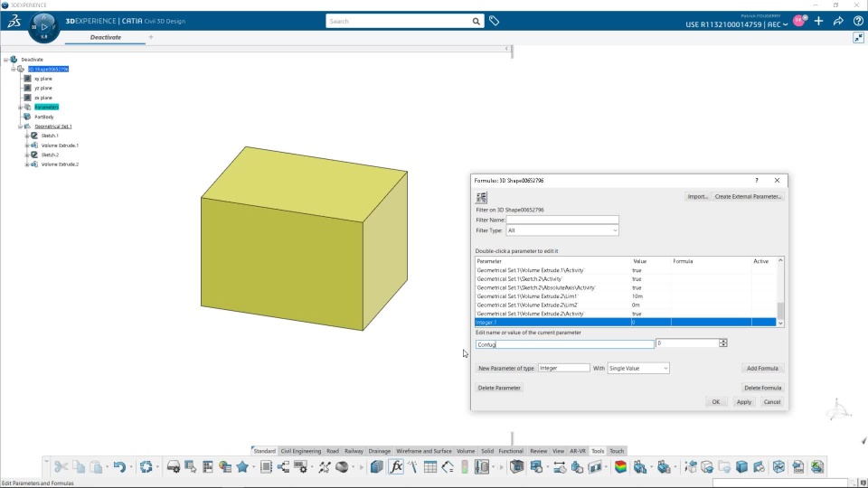Switch to the Civil Engineering tab
Image resolution: width=868 pixels, height=488 pixels.
pos(300,451)
